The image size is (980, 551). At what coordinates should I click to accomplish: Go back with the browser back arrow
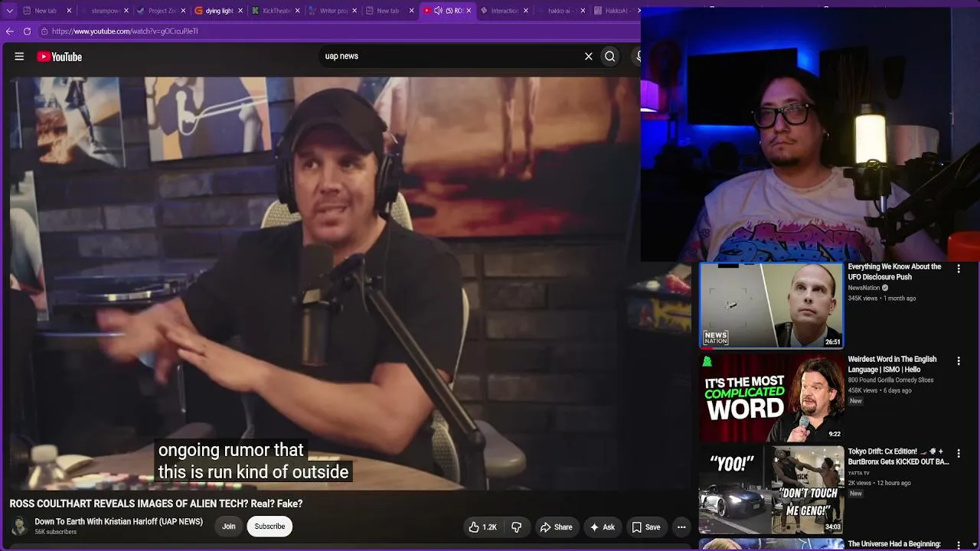pyautogui.click(x=10, y=31)
